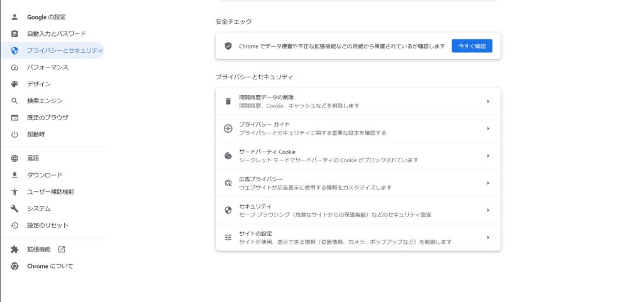Click the cookie icon for サードパーティ Cookie

pyautogui.click(x=228, y=156)
